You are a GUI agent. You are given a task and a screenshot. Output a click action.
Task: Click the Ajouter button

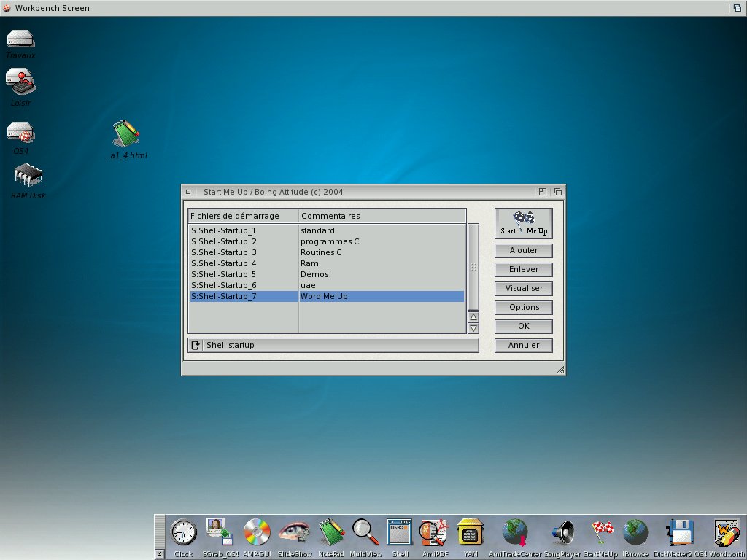524,251
